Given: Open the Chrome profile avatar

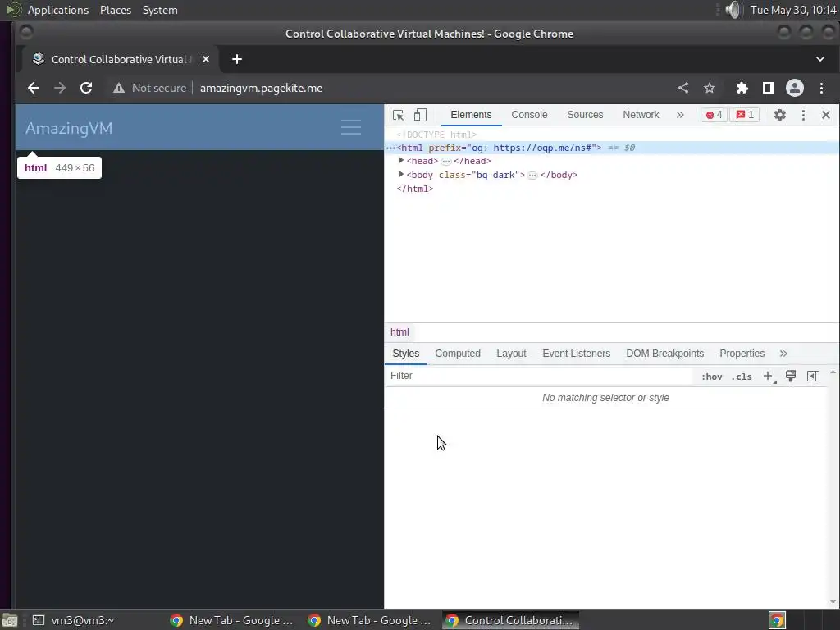Looking at the screenshot, I should [794, 88].
